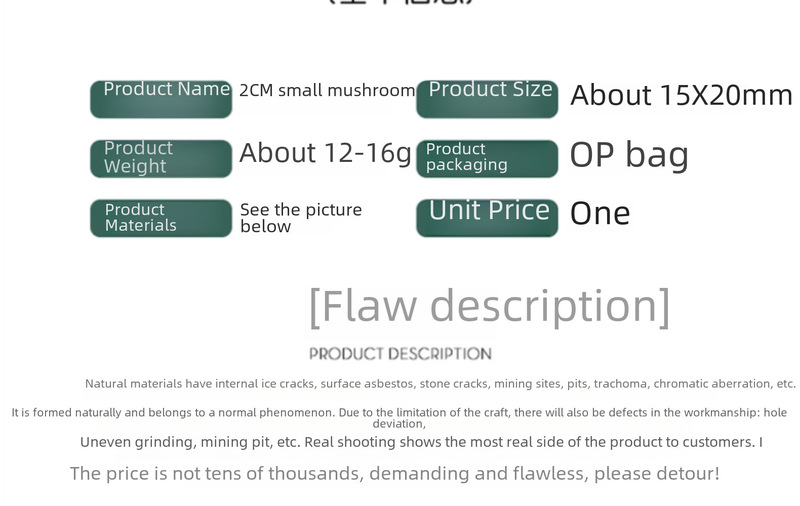The height and width of the screenshot is (506, 800).
Task: Click the Product Weight label badge
Action: (161, 159)
